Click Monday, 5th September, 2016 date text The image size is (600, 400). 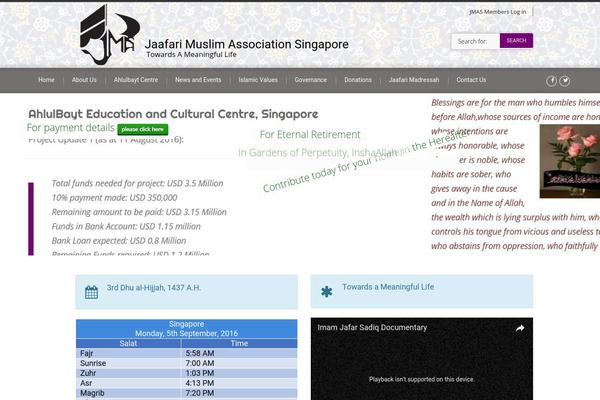186,333
